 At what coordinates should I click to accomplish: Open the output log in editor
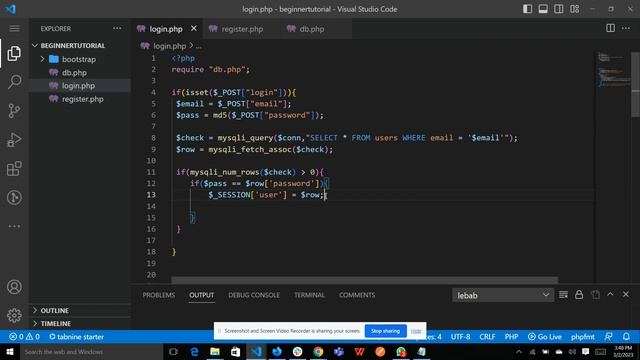(x=595, y=295)
